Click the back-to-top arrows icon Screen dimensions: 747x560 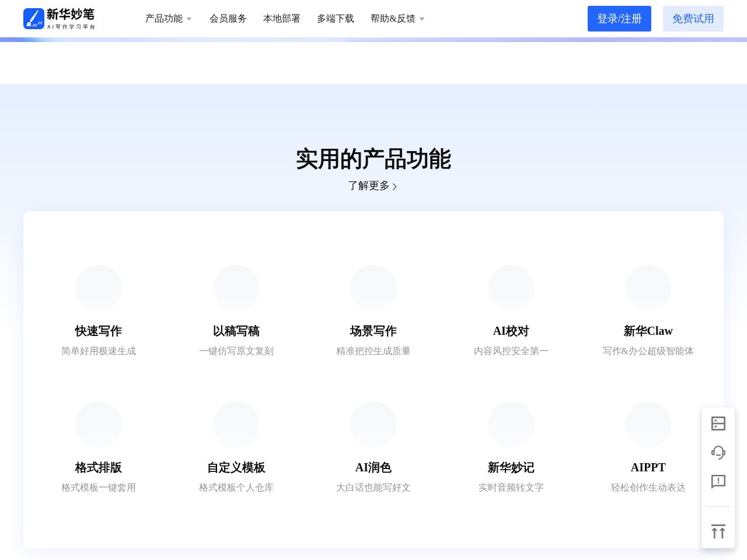718,531
